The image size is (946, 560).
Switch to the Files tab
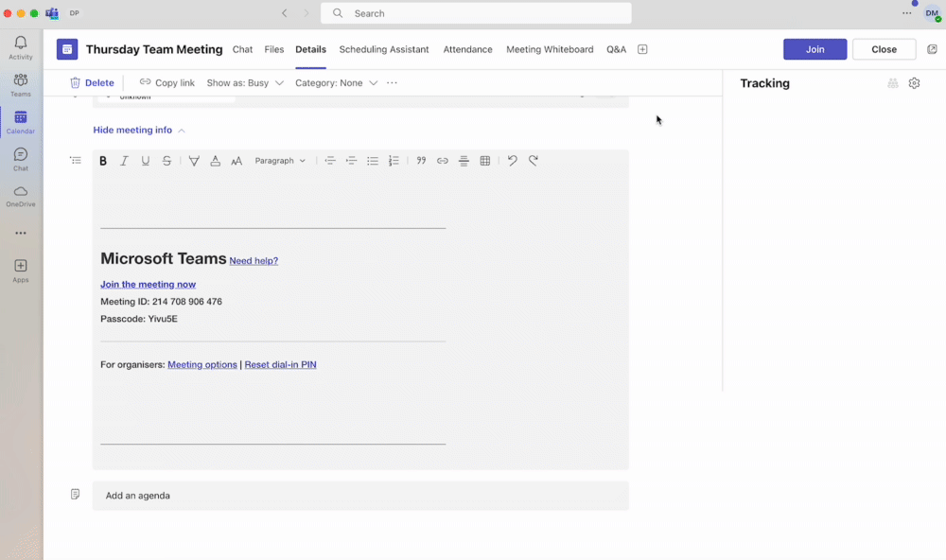coord(274,49)
